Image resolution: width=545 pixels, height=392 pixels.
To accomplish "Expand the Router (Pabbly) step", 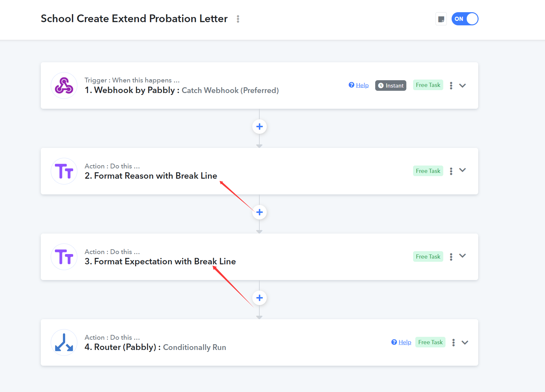I will (x=465, y=343).
